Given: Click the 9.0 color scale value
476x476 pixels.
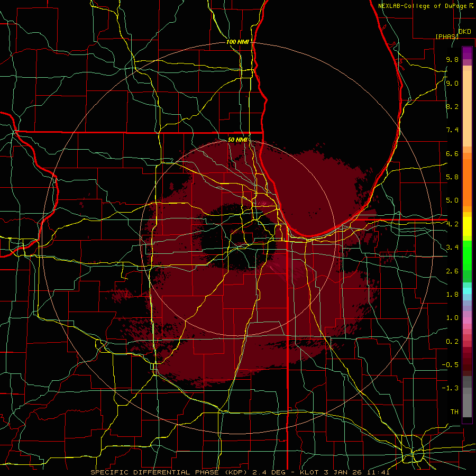Looking at the screenshot, I should pos(452,83).
